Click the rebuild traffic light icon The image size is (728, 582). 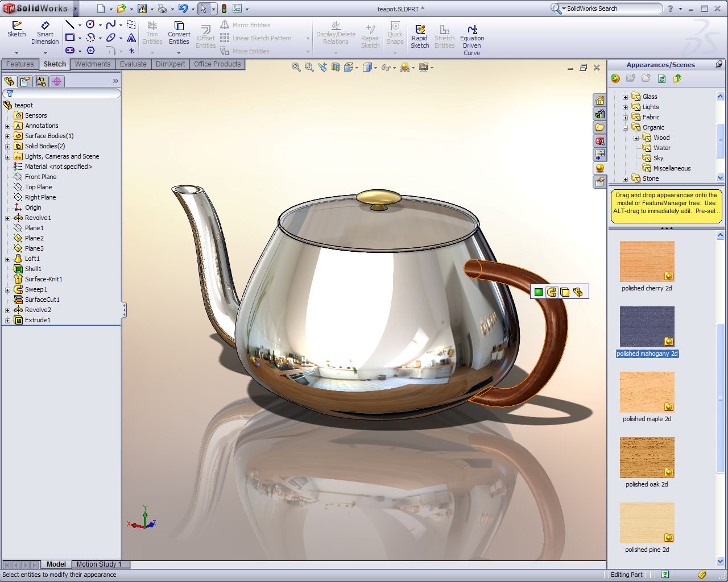(224, 9)
